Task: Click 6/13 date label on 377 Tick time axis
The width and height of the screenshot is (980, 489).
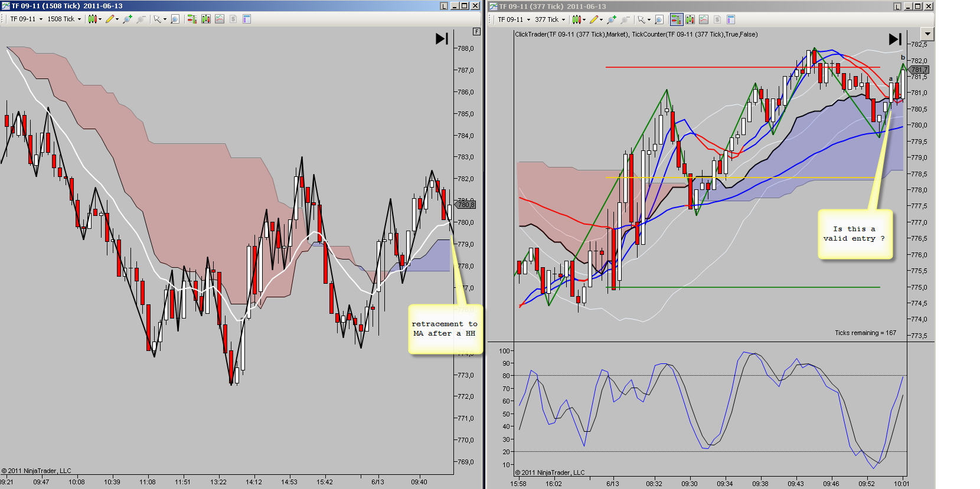Action: 613,484
